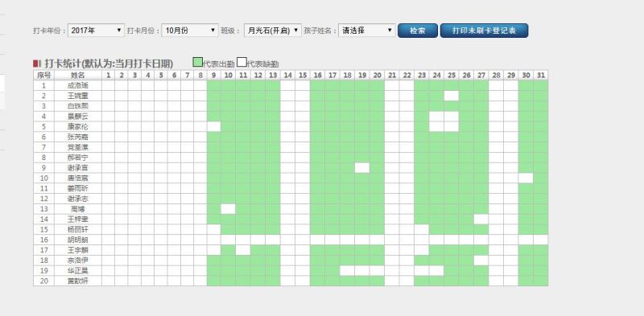Click row 10 absent cell on day 30

(526, 178)
